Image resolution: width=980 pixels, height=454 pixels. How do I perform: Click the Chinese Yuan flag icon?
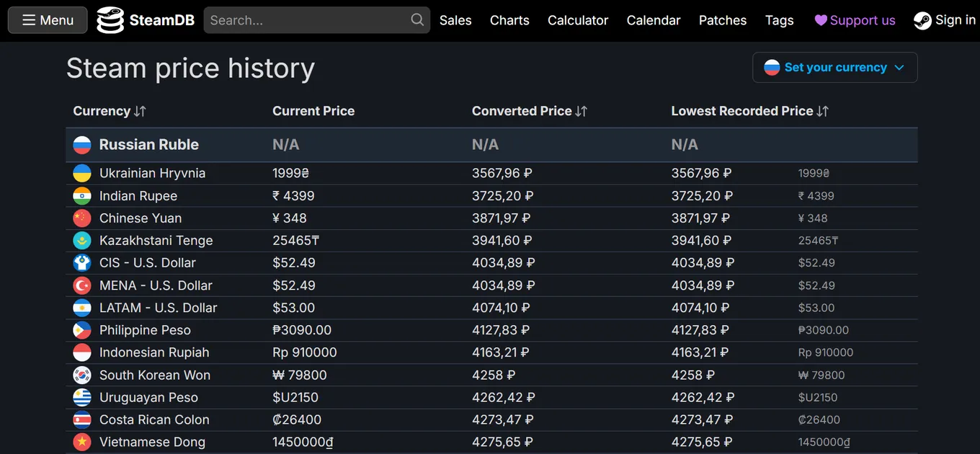coord(82,218)
